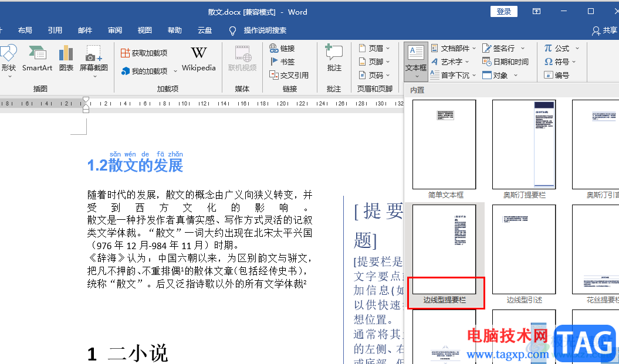
Task: Insert a hyperlink via 链接
Action: click(282, 49)
